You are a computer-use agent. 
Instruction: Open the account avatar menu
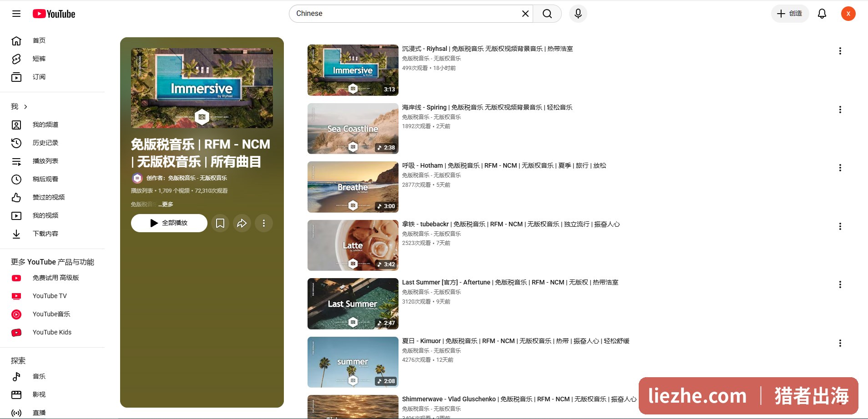point(848,14)
